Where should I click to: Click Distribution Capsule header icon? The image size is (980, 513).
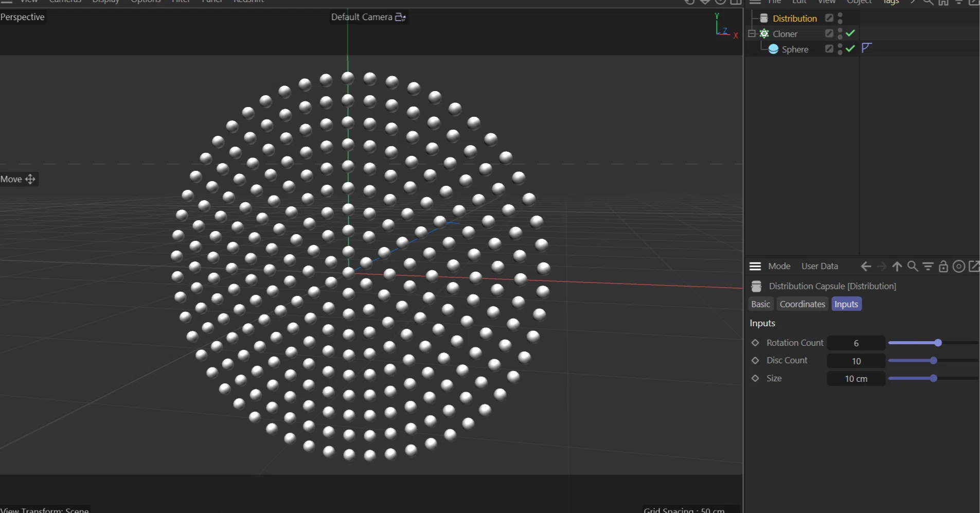pos(756,286)
